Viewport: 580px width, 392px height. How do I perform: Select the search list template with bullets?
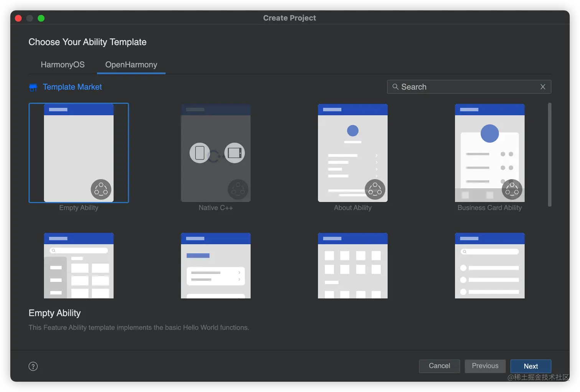click(x=489, y=265)
